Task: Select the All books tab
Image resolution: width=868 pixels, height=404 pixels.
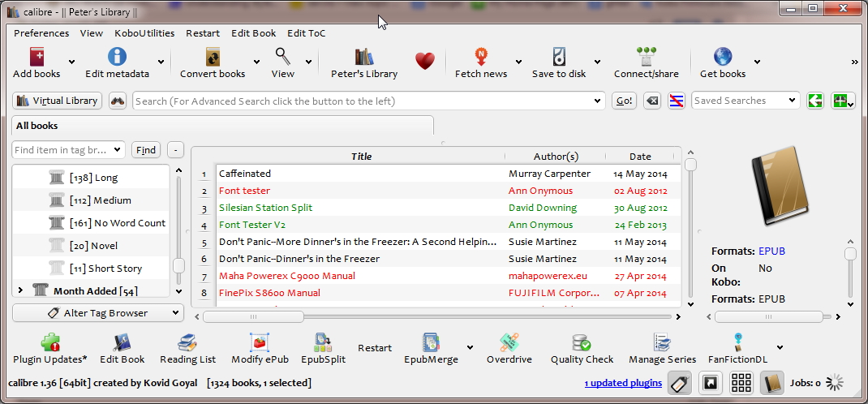Action: [x=222, y=126]
